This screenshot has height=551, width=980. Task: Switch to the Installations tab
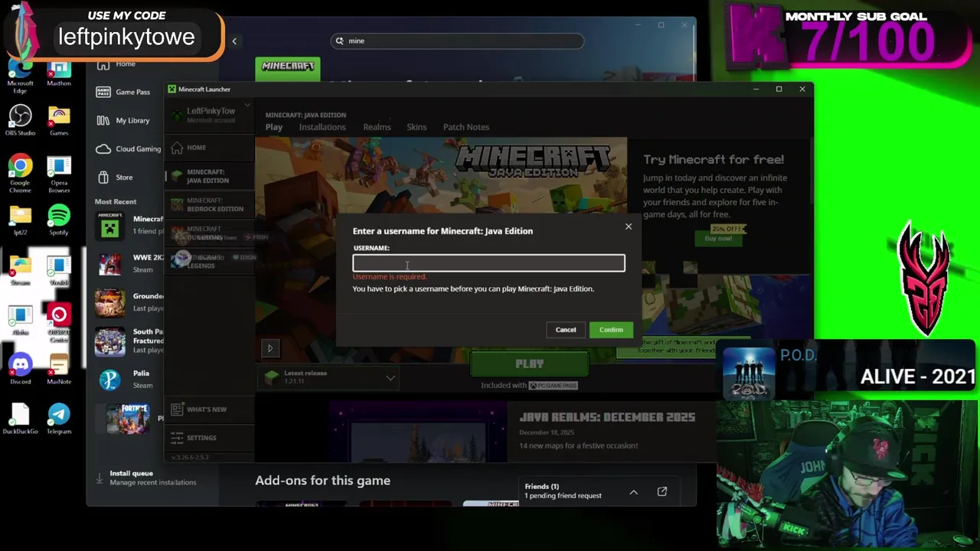(322, 127)
